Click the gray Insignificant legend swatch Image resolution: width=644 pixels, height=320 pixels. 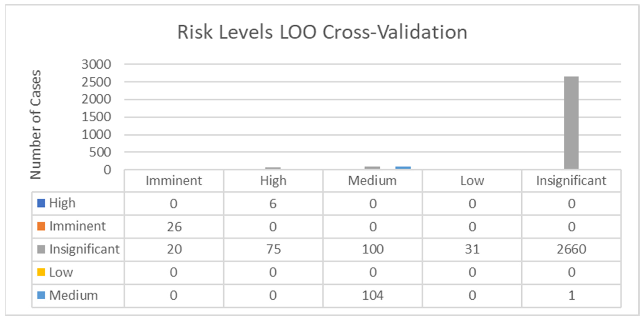click(41, 249)
